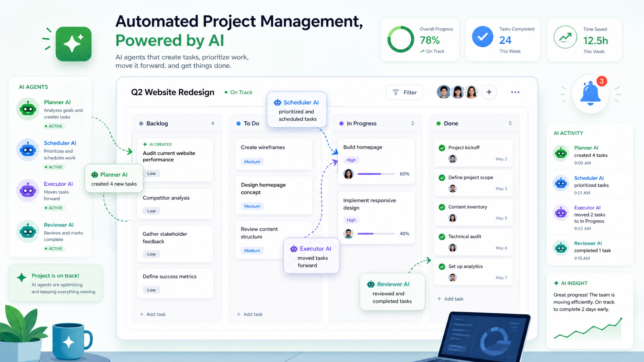Screen dimensions: 644x362
Task: Click the Executor AI moved tasks forward tooltip
Action: (311, 256)
